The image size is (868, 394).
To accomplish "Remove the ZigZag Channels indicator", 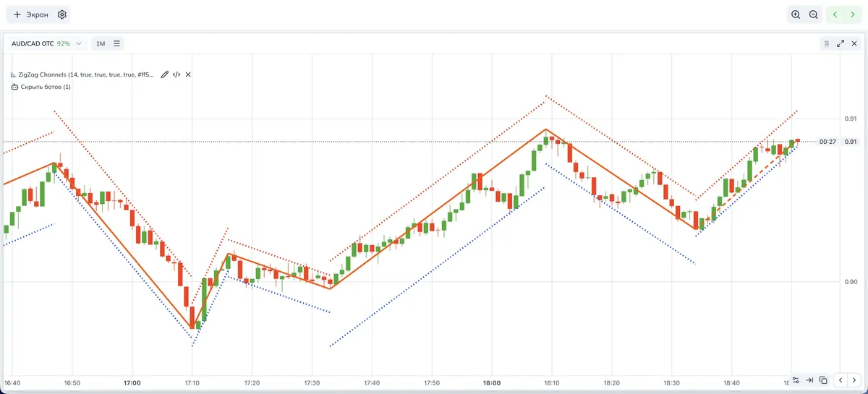I will click(x=188, y=74).
